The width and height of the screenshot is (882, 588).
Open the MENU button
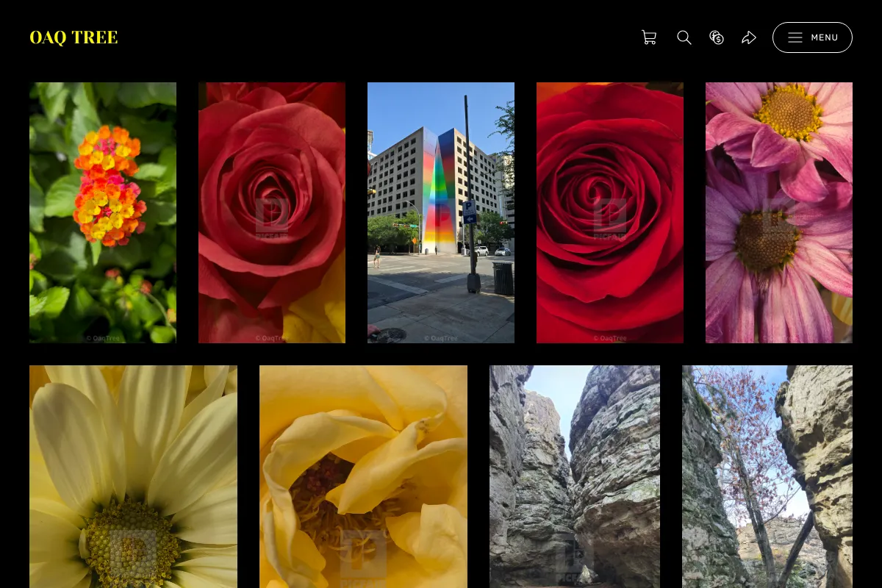click(812, 37)
